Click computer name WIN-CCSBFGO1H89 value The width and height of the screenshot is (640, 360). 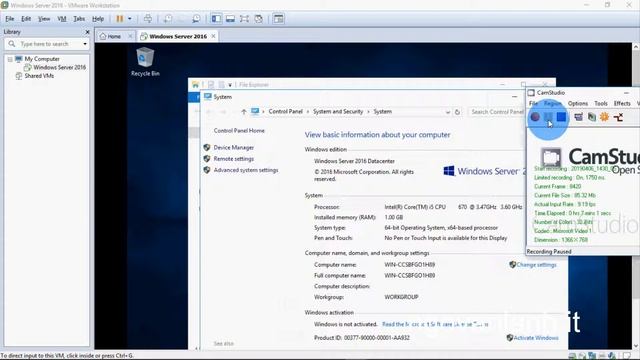point(409,265)
